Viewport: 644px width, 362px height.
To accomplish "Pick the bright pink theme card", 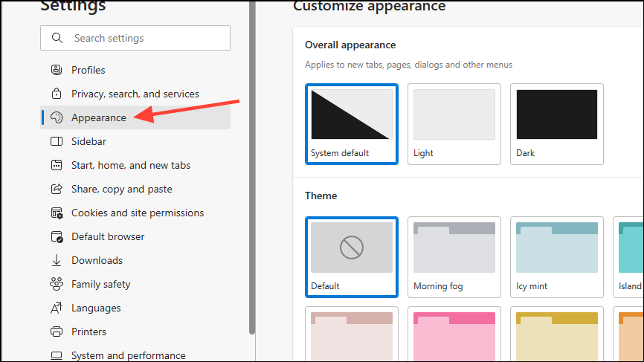I will 454,334.
